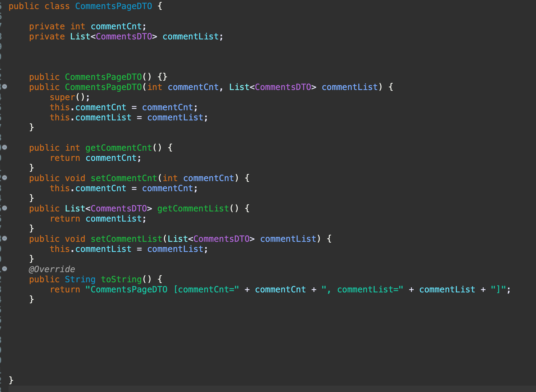Click the ", commentList=" string literal
The width and height of the screenshot is (536, 392).
coord(362,289)
